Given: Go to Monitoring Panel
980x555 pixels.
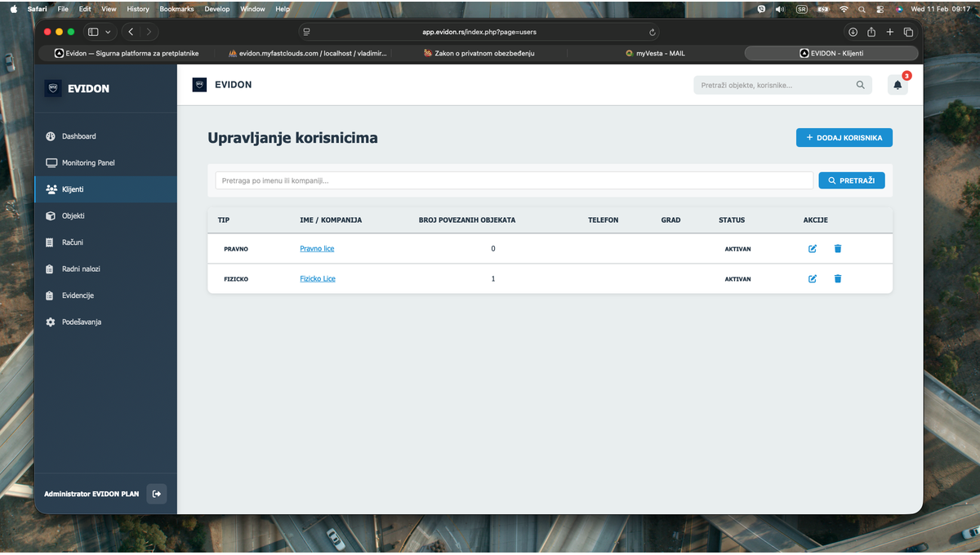Looking at the screenshot, I should point(88,163).
